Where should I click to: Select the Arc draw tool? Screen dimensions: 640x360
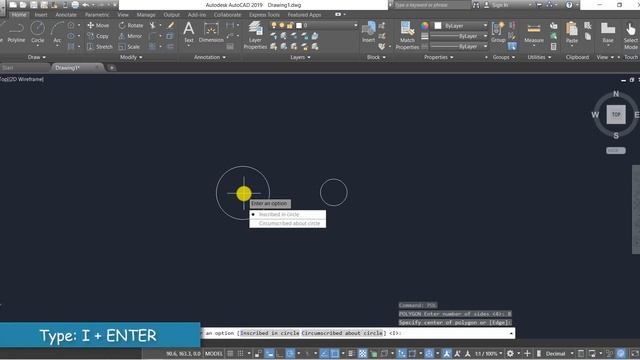[x=57, y=32]
